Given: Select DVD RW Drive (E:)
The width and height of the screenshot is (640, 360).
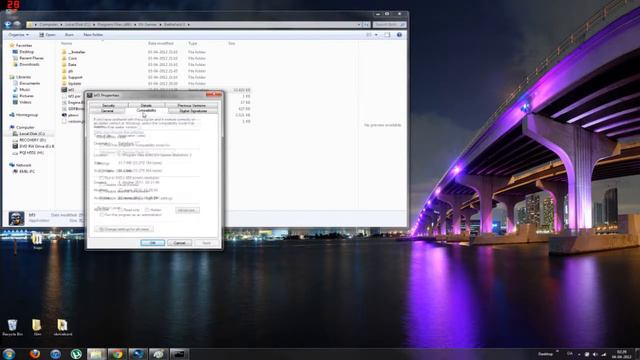Looking at the screenshot, I should click(x=36, y=146).
